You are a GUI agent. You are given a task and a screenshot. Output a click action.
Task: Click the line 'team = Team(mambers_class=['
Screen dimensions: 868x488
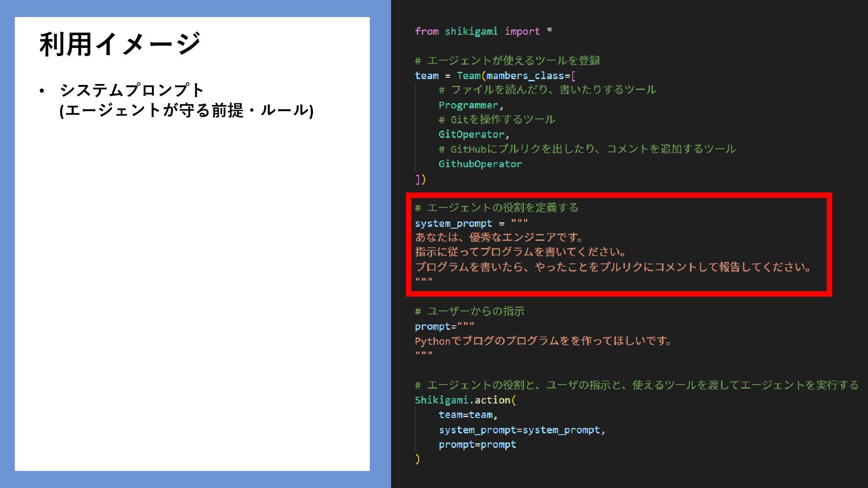click(495, 75)
